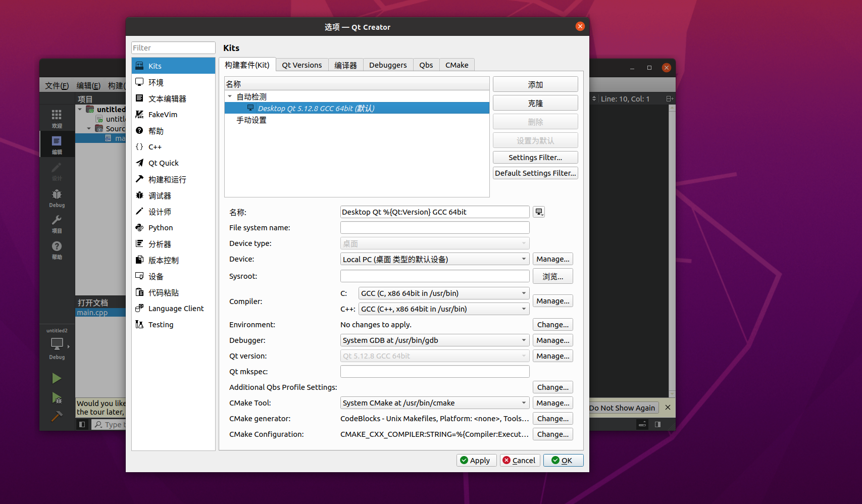
Task: Click Manage... next to Device
Action: point(553,259)
